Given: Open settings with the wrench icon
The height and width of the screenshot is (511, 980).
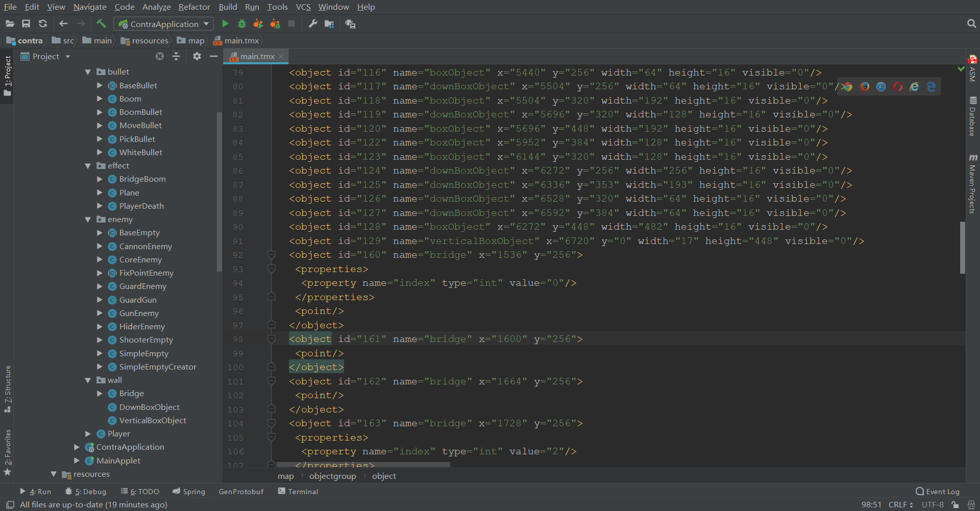Looking at the screenshot, I should point(313,23).
